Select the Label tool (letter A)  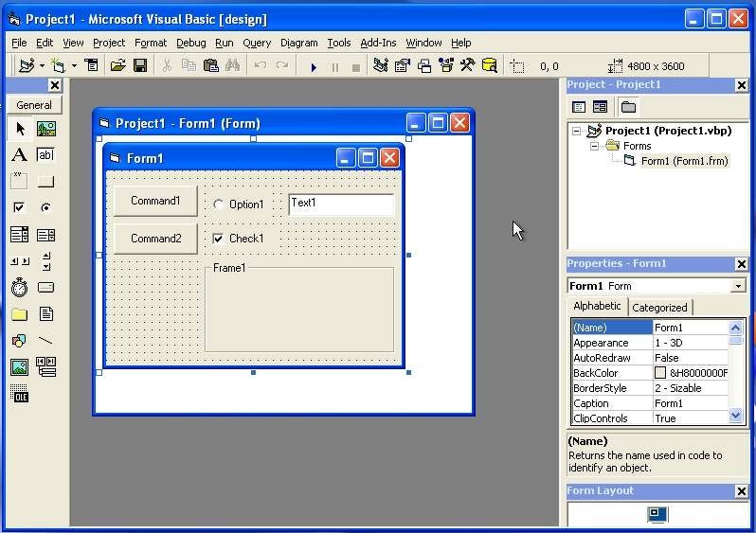(19, 154)
